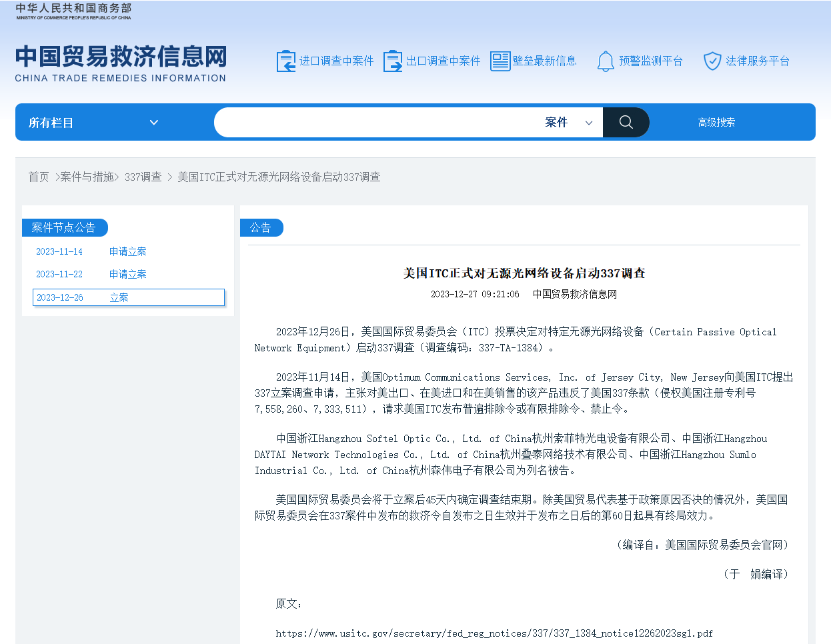
Task: Click the date 2023-11-14 in sidebar
Action: coord(59,251)
